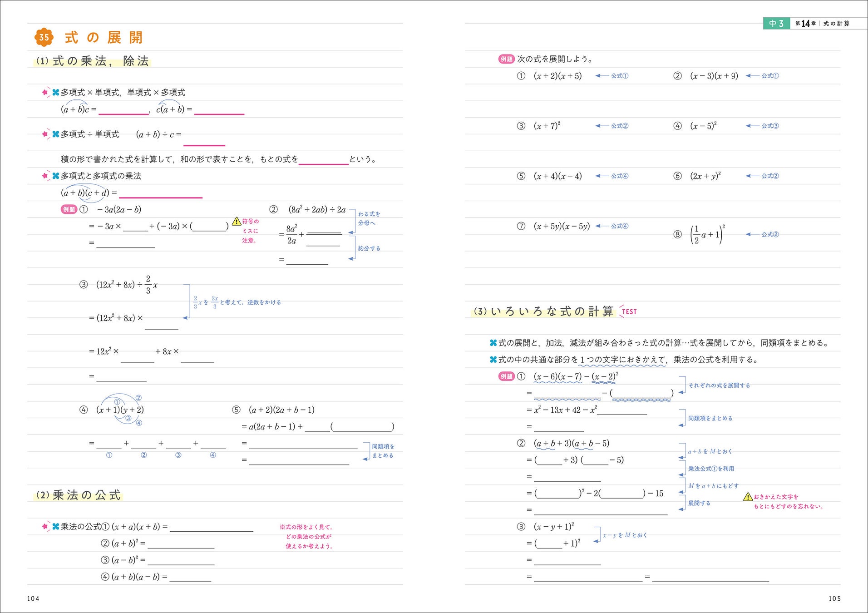Image resolution: width=868 pixels, height=613 pixels.
Task: Click the blue note わる式を分母へ
Action: 369,218
